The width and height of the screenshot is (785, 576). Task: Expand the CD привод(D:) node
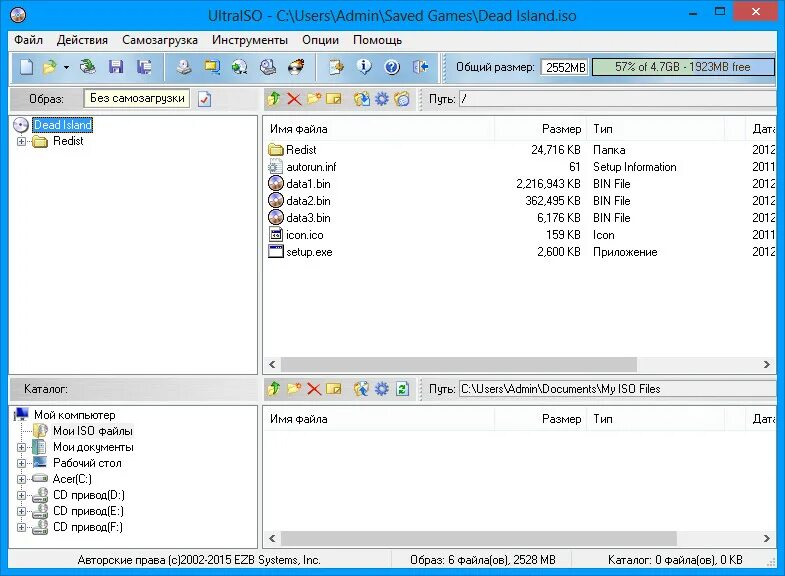pyautogui.click(x=22, y=495)
